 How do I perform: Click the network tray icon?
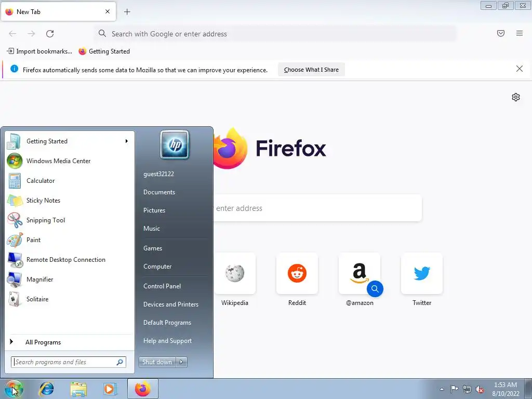[x=467, y=389]
